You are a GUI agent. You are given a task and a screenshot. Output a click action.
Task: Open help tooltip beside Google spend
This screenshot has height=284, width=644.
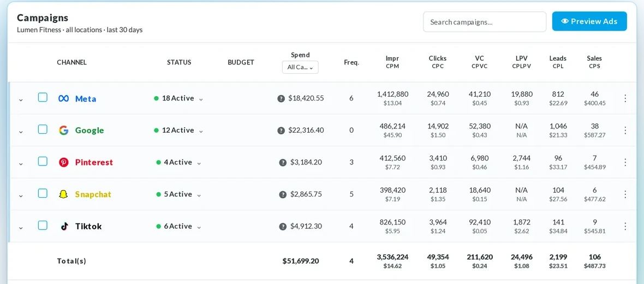(281, 131)
